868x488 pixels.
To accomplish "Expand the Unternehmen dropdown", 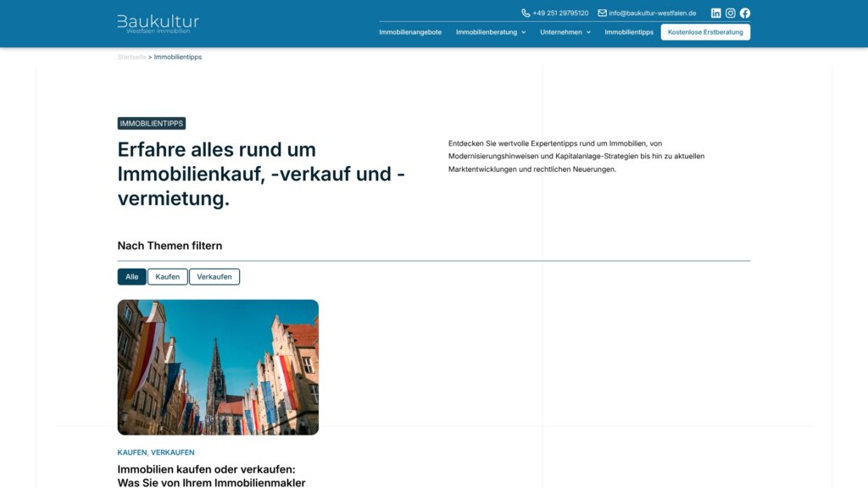I will tap(561, 31).
